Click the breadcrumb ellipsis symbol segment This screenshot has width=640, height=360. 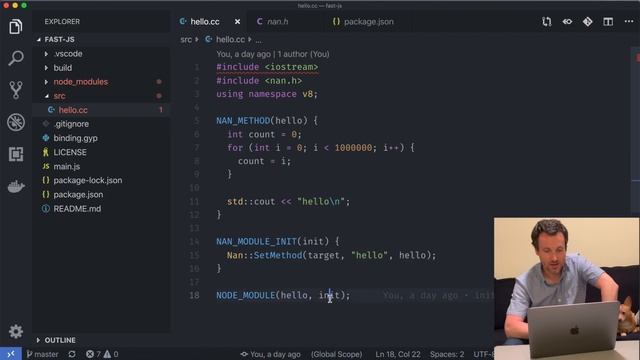click(x=259, y=40)
